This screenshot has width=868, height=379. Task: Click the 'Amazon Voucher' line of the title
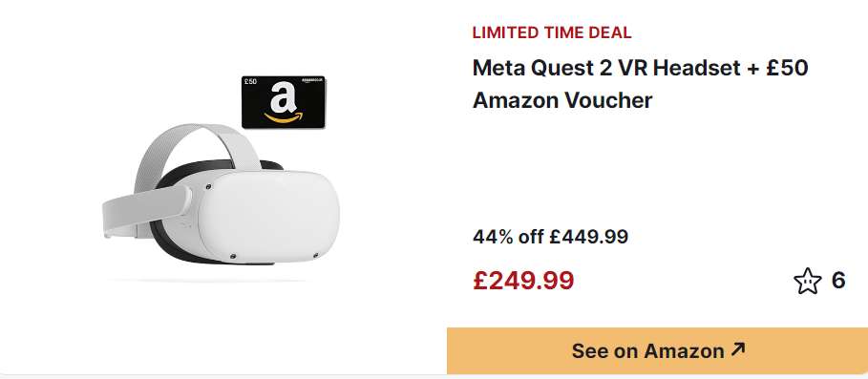[x=562, y=100]
